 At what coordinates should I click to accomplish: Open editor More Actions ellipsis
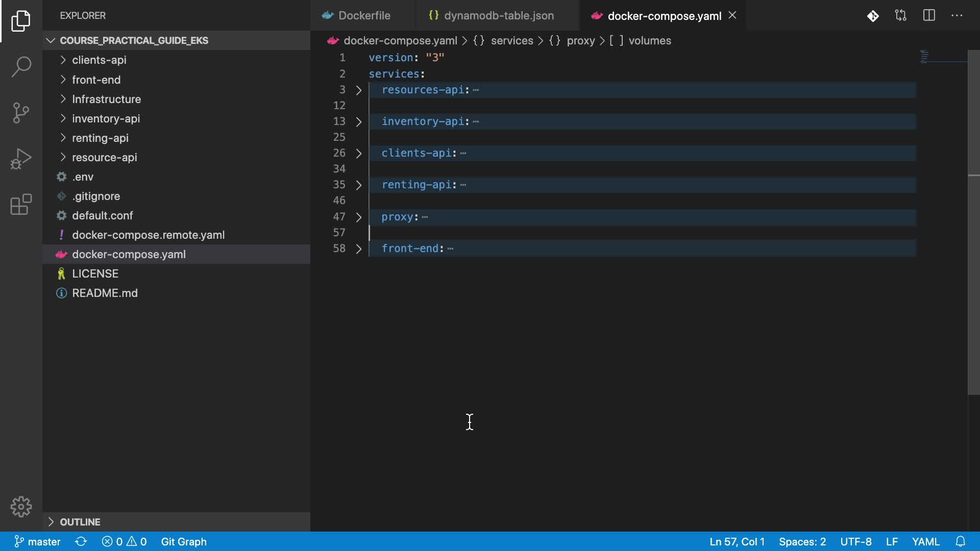pyautogui.click(x=957, y=16)
